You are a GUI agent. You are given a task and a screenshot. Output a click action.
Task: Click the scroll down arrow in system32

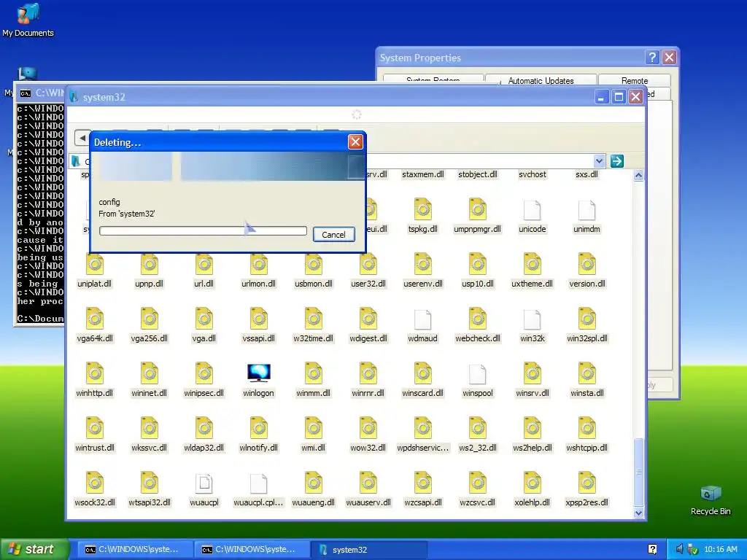(638, 513)
